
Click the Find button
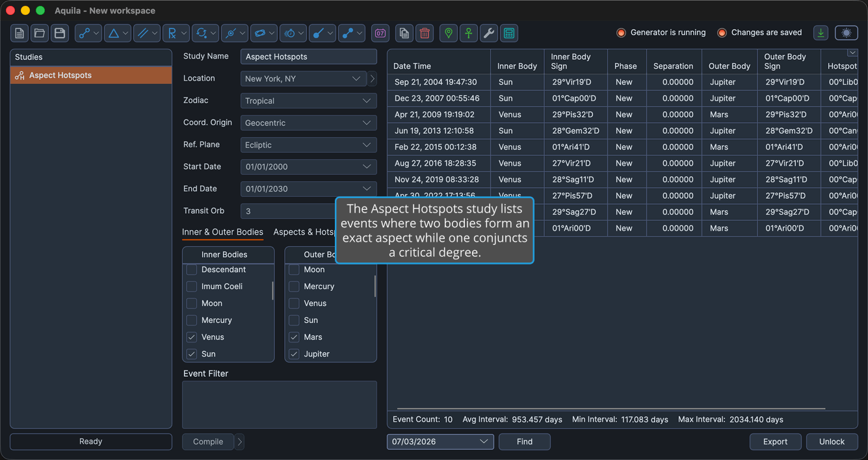(x=525, y=442)
